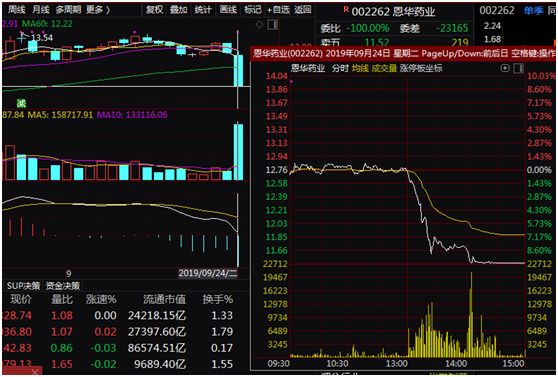Click the diamond icon above the K-line chart
This screenshot has width=558, height=377.
(x=260, y=25)
